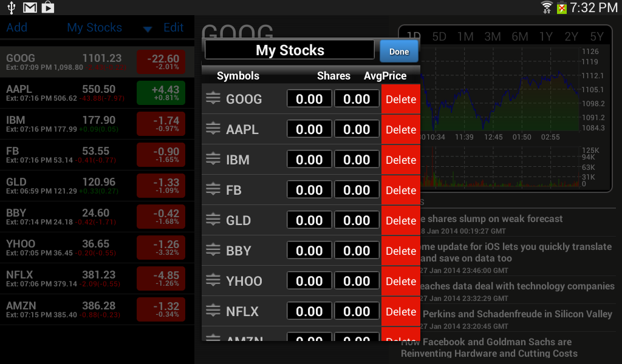This screenshot has height=364, width=622.
Task: Edit GLD average price field
Action: click(357, 220)
